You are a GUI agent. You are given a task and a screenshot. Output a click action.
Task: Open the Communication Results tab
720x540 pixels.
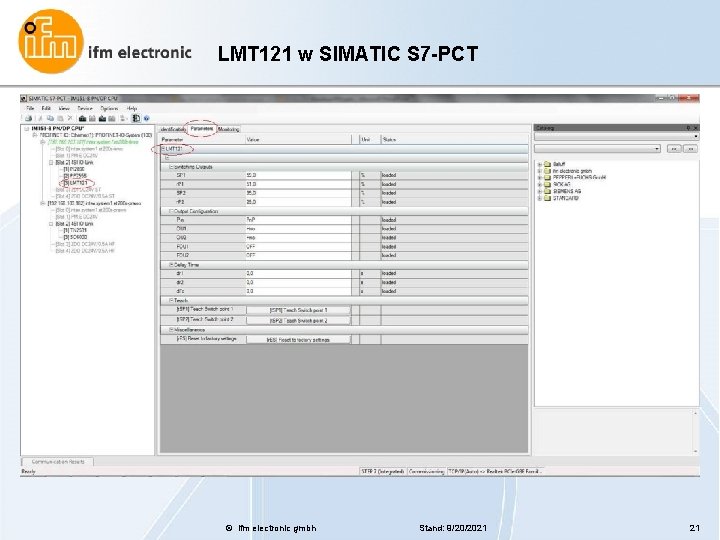pyautogui.click(x=58, y=462)
